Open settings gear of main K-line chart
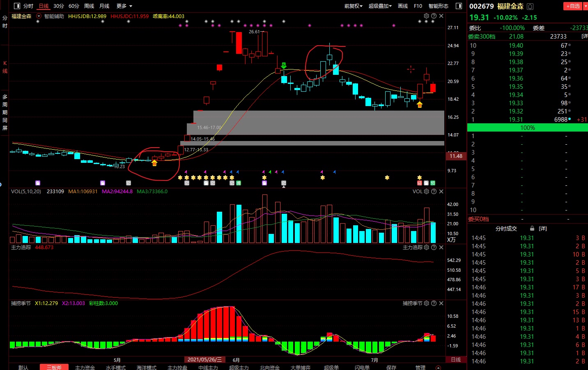588x370 pixels. point(426,16)
